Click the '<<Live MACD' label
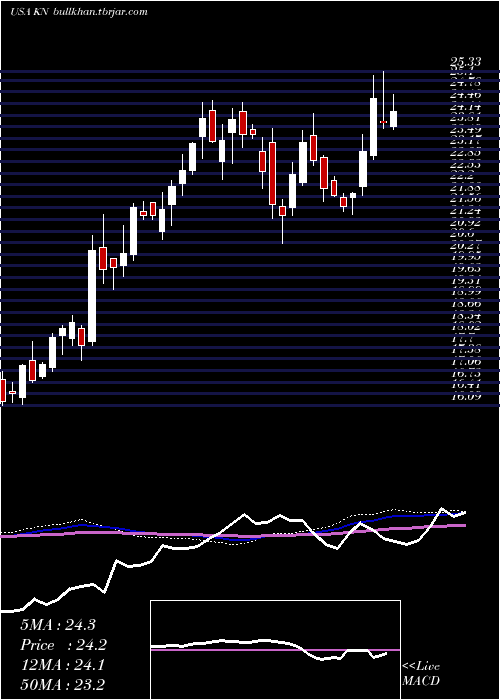 click(x=421, y=674)
